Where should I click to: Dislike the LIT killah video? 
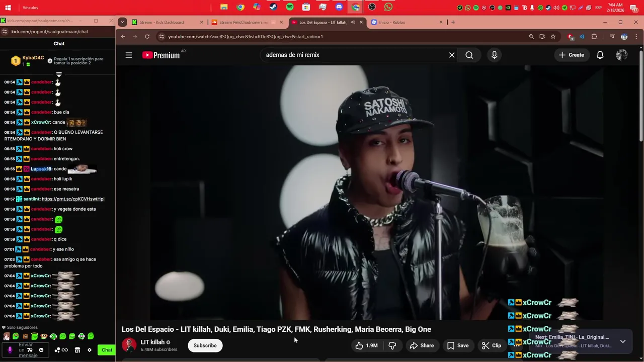392,345
